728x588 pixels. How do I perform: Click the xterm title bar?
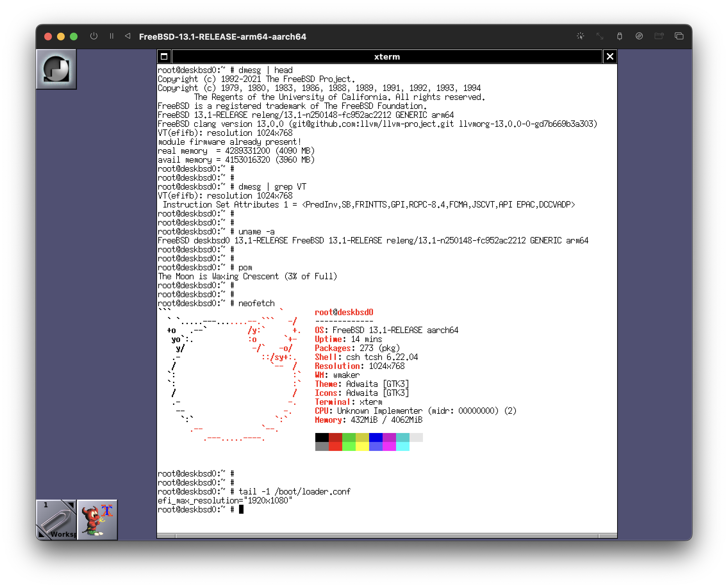point(387,57)
